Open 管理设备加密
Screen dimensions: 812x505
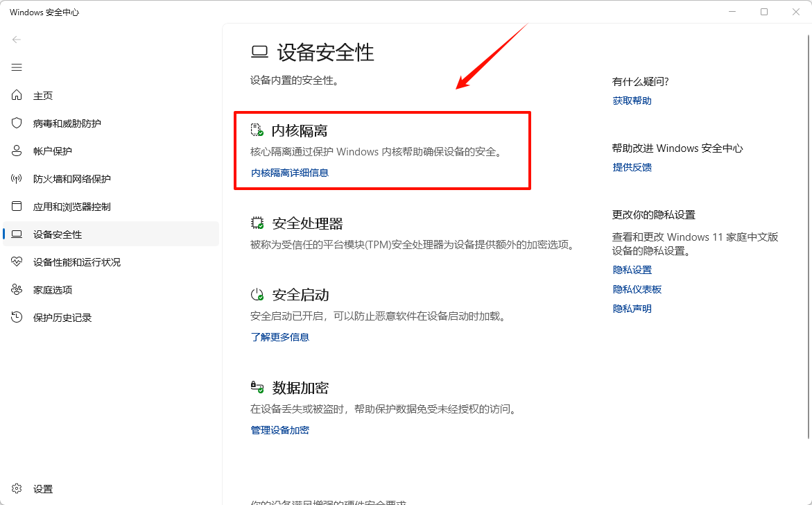click(280, 429)
